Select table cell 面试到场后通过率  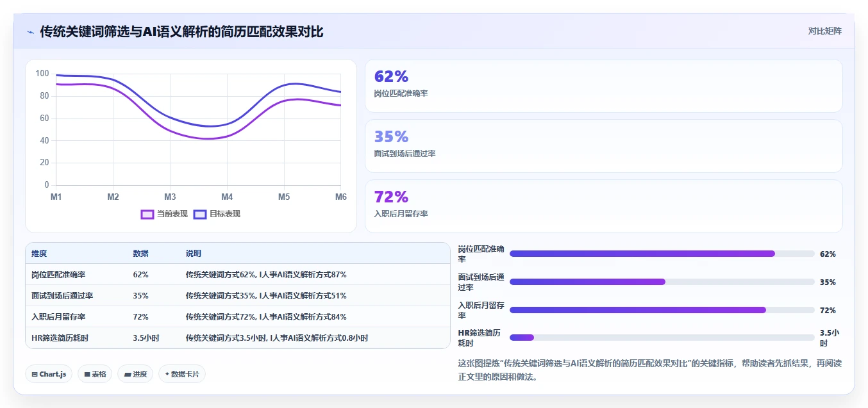tap(62, 296)
